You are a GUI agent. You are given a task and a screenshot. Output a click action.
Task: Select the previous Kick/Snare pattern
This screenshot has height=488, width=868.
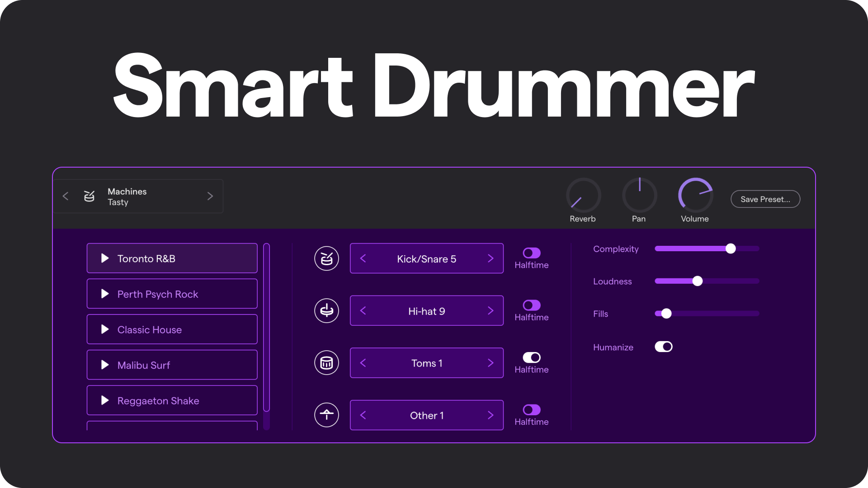(x=363, y=258)
